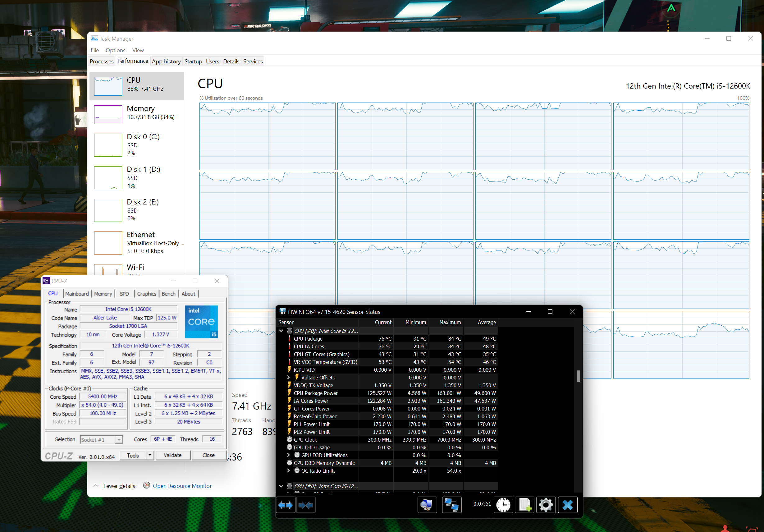Screen dimensions: 764x532
Task: Click CPU-Z Close button
Action: pos(209,455)
